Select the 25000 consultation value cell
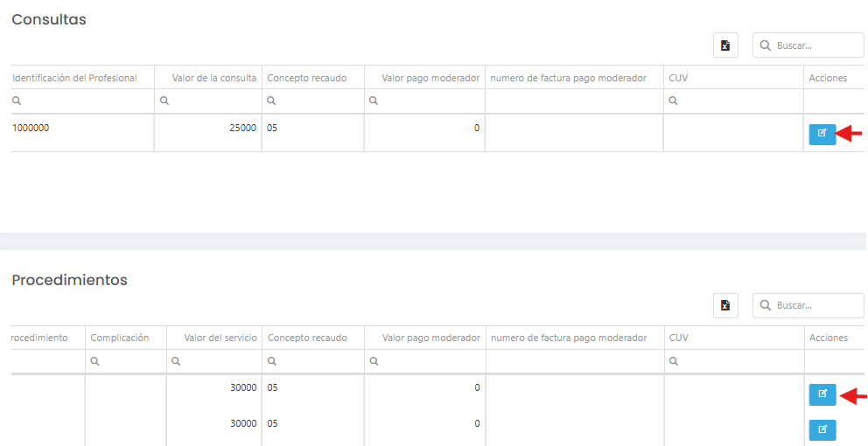 pyautogui.click(x=241, y=128)
